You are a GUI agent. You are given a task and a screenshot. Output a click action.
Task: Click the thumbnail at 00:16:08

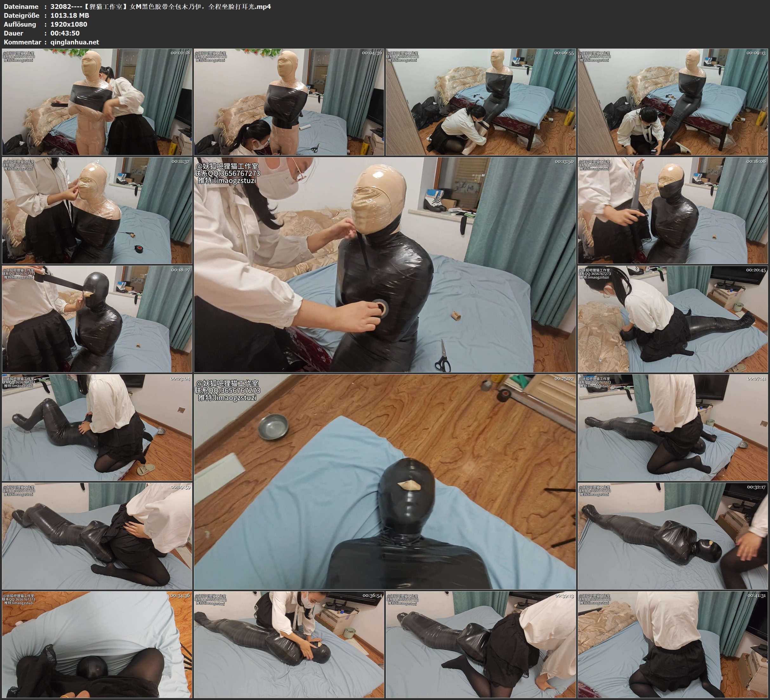[x=673, y=210]
